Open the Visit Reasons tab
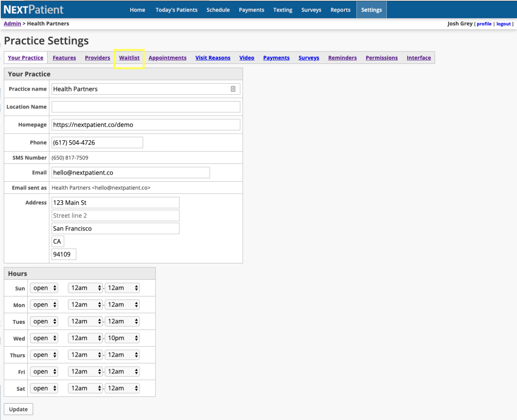This screenshot has width=517, height=420. click(x=213, y=58)
